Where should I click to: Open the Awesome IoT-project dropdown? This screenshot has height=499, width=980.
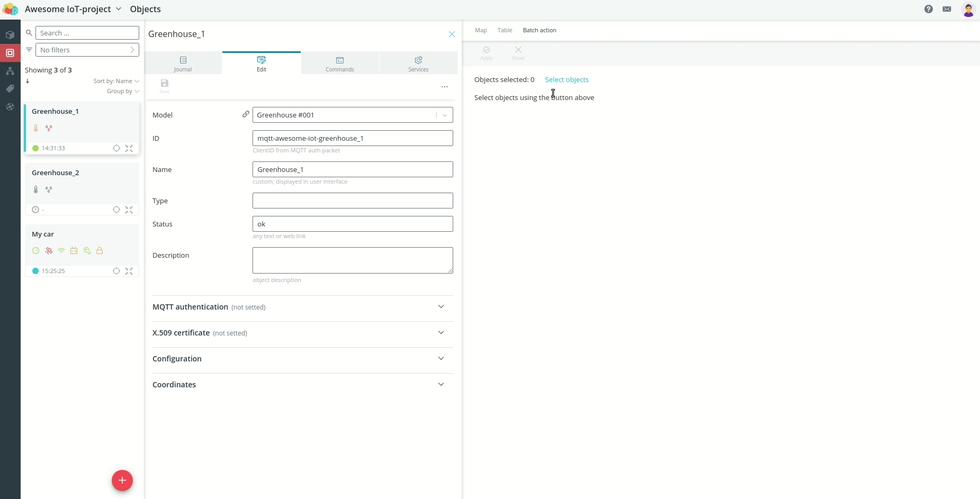[x=73, y=9]
